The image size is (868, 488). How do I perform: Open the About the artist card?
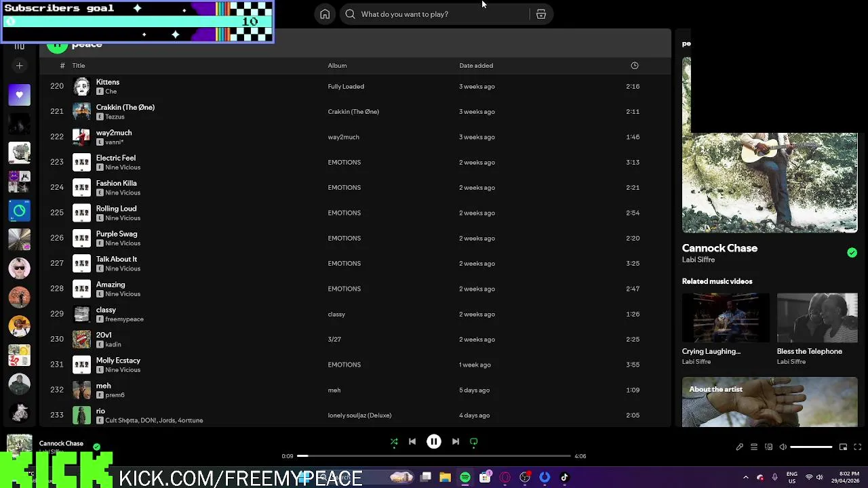770,402
